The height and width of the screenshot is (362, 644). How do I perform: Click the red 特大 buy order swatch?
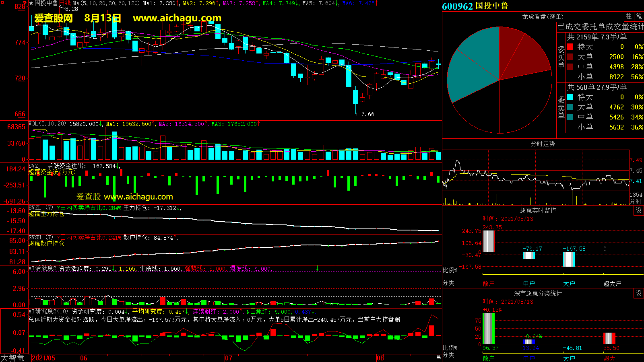(x=570, y=47)
